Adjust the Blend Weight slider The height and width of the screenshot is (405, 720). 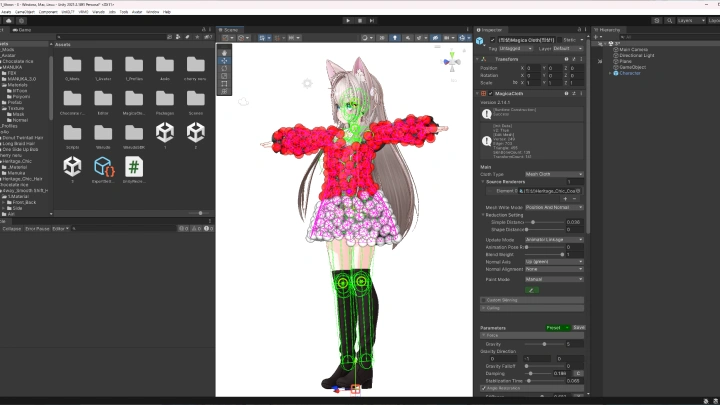coord(545,254)
